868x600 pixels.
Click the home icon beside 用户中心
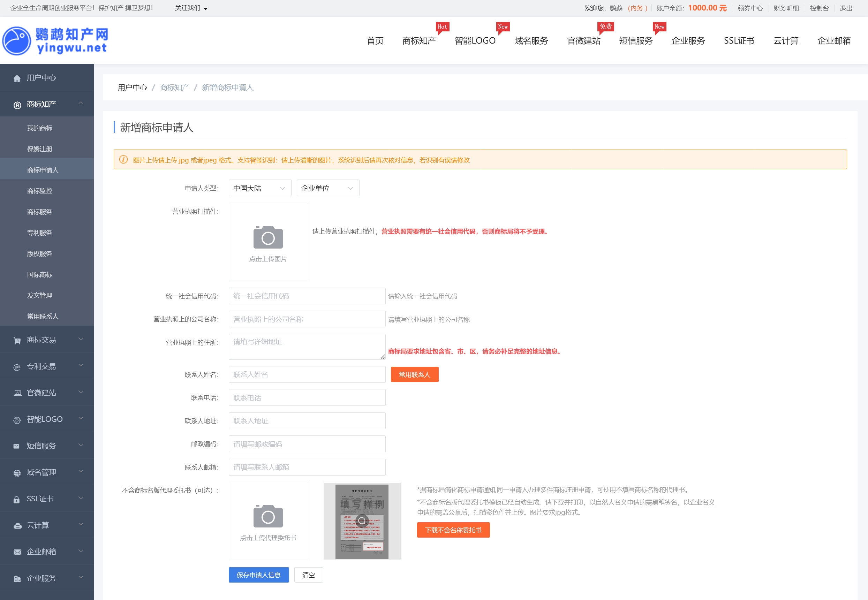[17, 78]
